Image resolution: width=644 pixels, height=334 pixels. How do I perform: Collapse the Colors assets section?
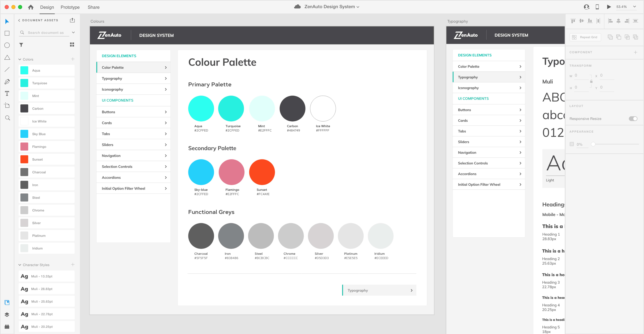pos(20,59)
